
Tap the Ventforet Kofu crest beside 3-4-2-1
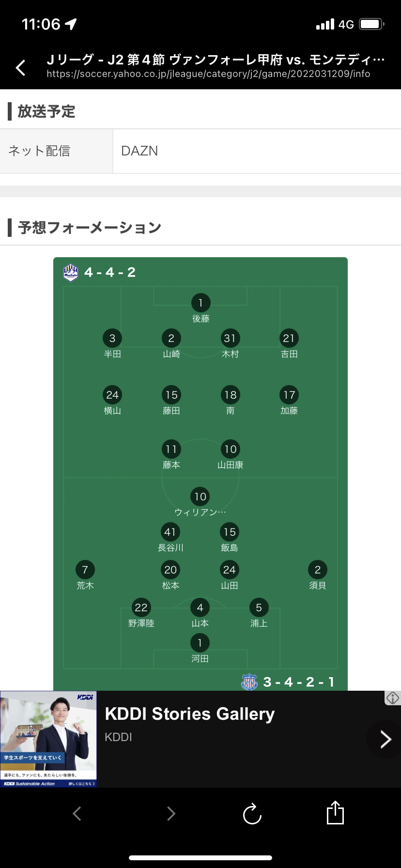click(x=249, y=682)
